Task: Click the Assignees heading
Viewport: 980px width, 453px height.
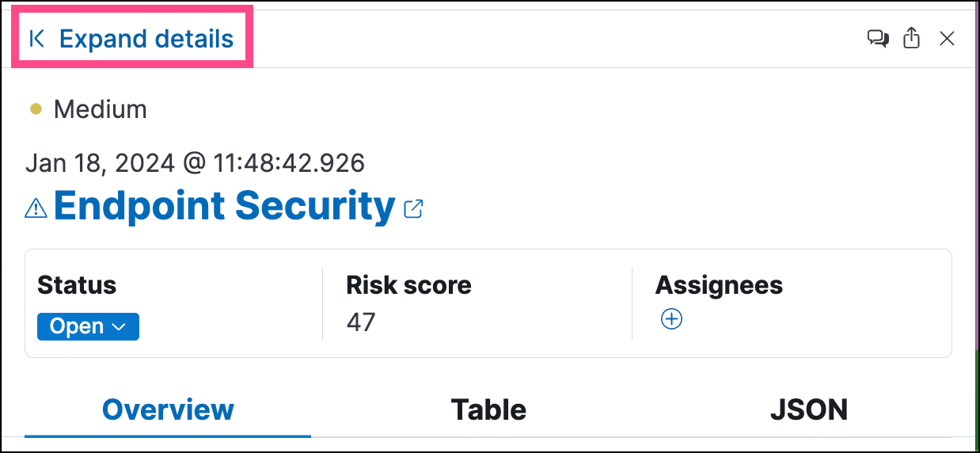Action: 719,285
